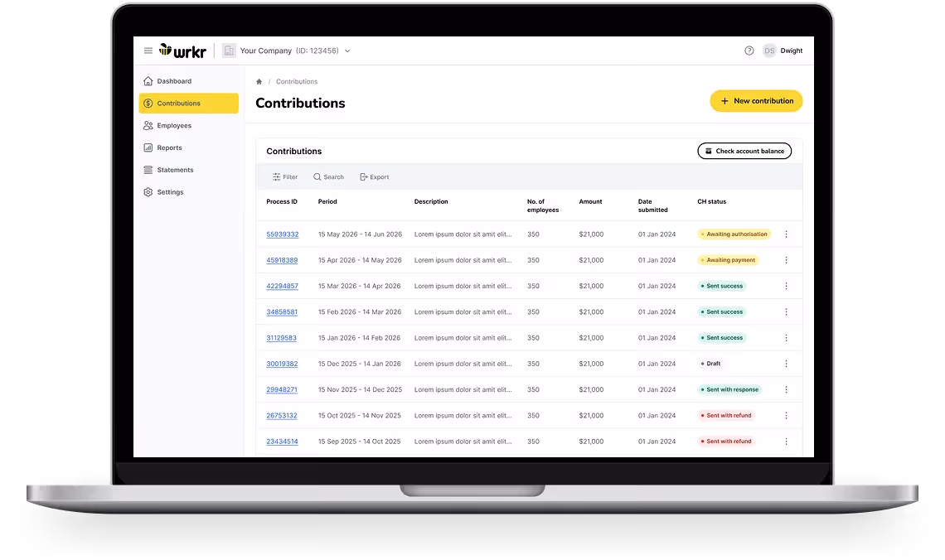Open the Search tool
The height and width of the screenshot is (560, 945).
[328, 177]
